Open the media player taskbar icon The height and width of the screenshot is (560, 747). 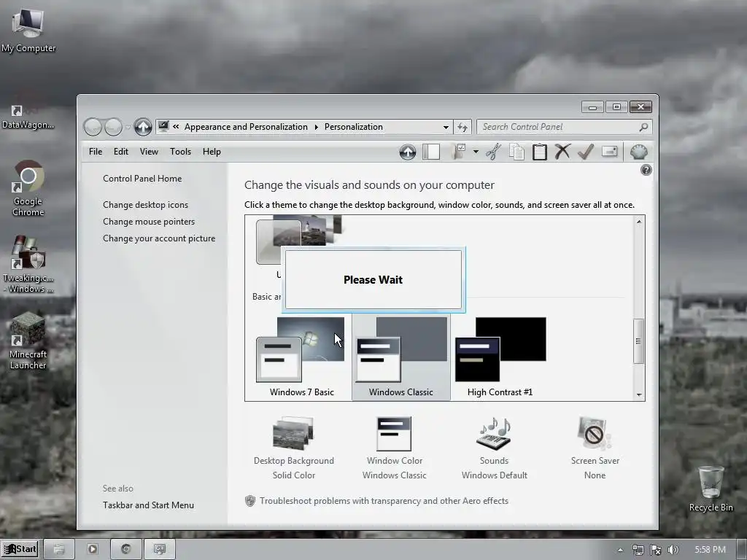(93, 549)
